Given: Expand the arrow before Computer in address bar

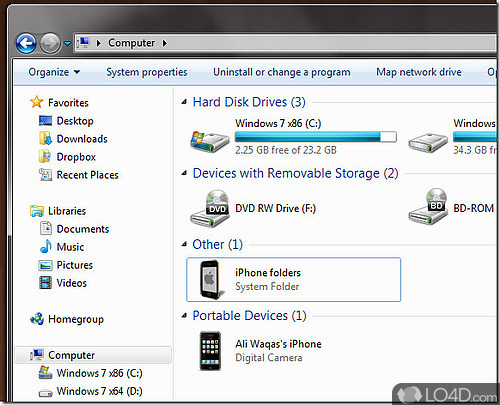Looking at the screenshot, I should 99,43.
